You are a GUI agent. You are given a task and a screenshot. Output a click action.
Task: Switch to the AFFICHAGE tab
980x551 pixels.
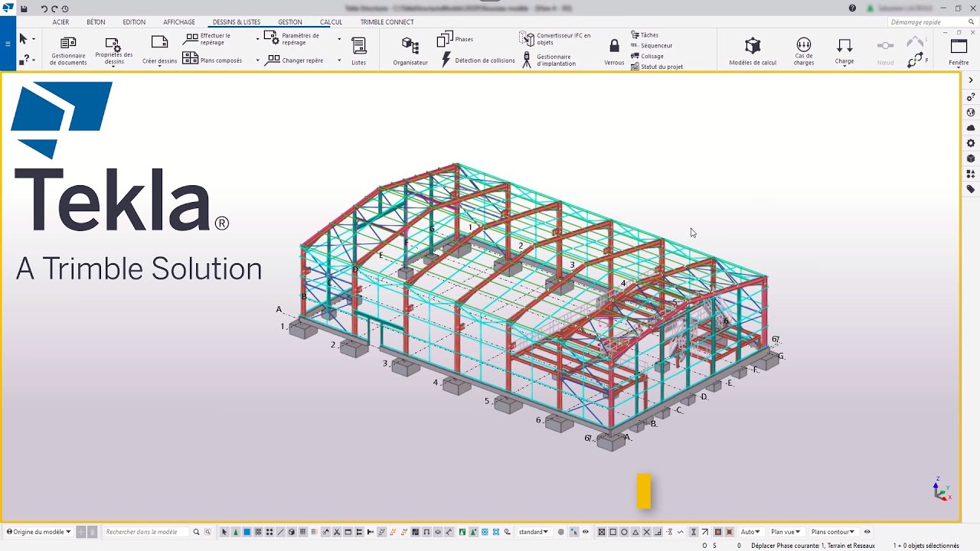179,22
